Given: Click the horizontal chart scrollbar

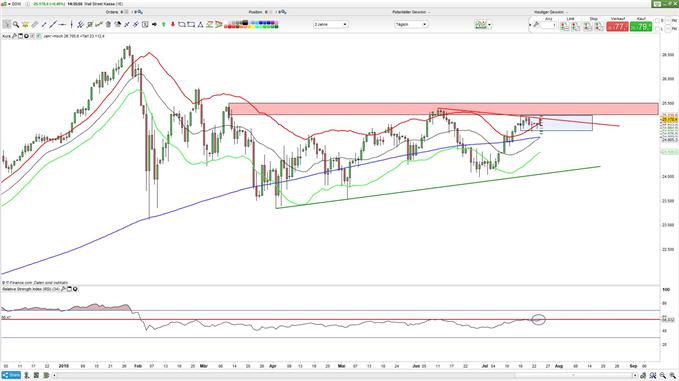Looking at the screenshot, I should [x=344, y=375].
